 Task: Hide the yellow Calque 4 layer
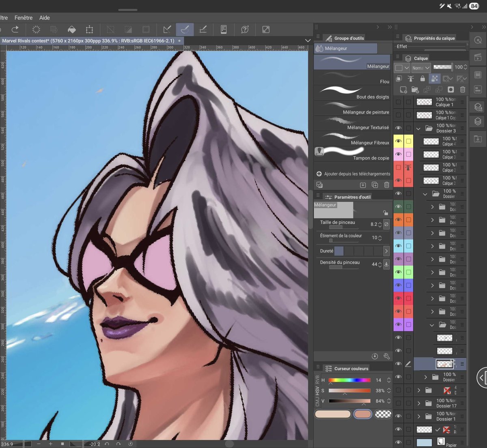coord(398,141)
